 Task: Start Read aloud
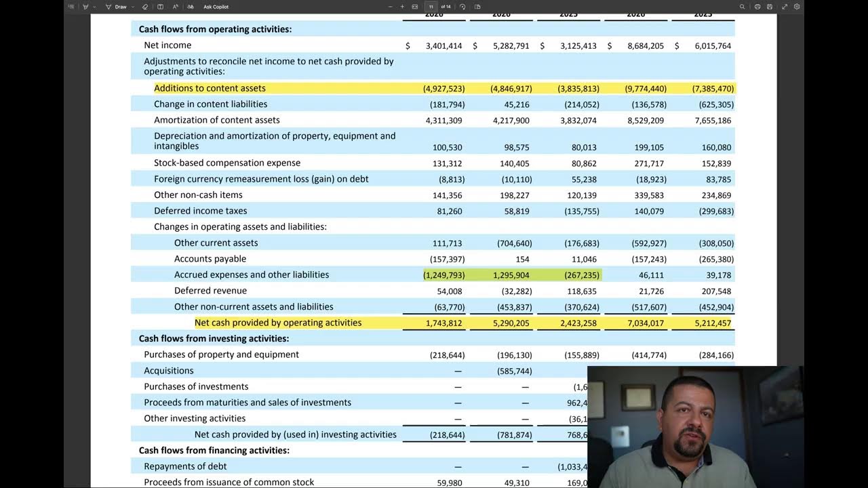[x=191, y=7]
